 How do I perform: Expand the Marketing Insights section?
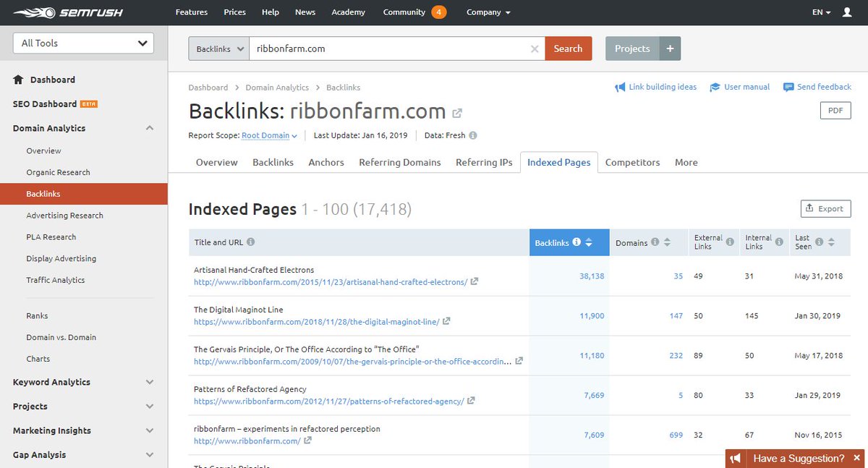149,430
